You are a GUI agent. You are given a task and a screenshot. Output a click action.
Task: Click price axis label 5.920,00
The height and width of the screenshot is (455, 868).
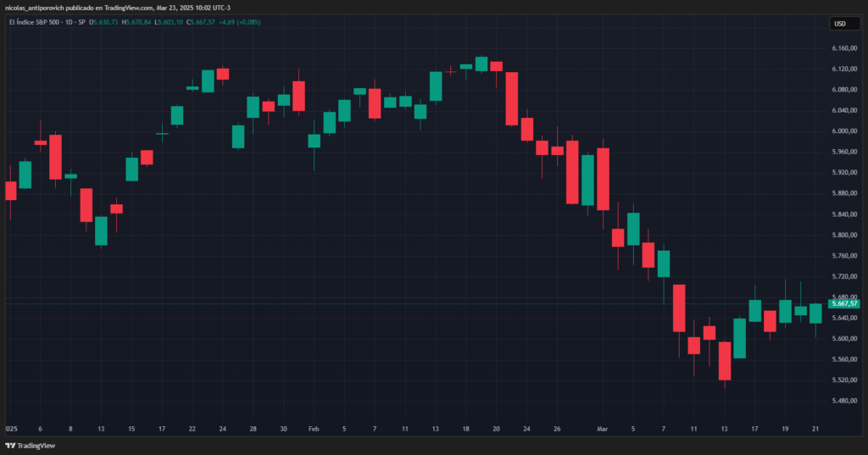tap(844, 173)
